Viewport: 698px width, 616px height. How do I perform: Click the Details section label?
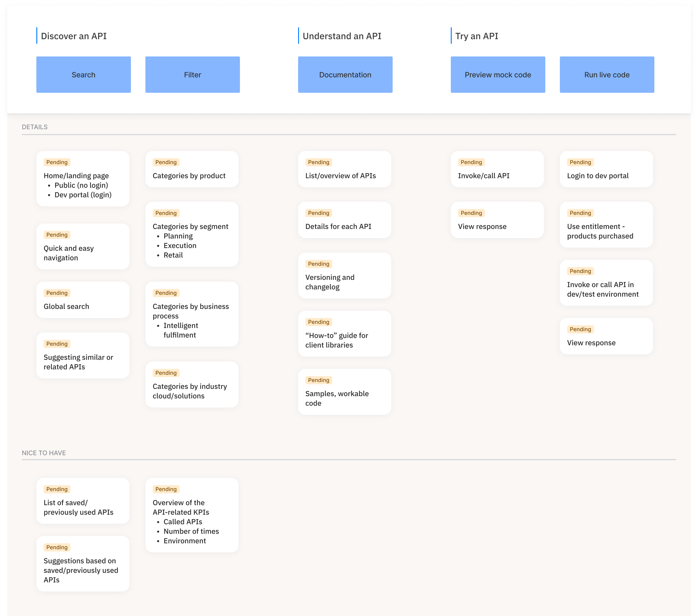[34, 127]
